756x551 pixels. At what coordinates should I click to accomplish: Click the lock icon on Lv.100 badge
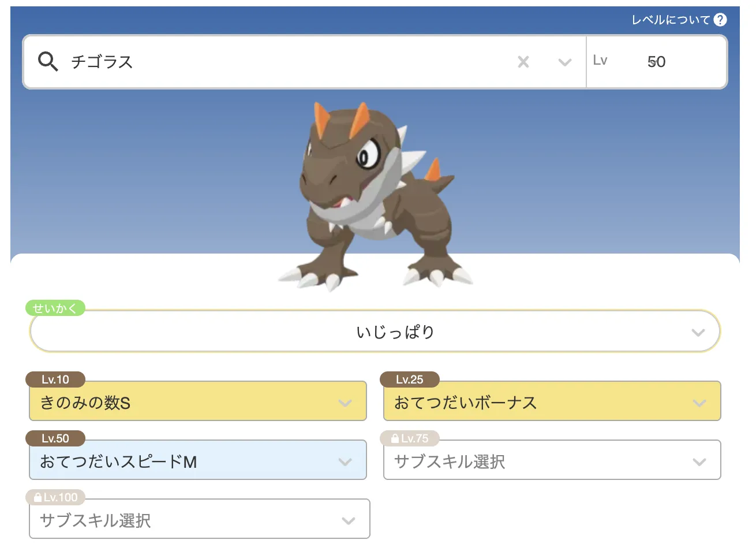(38, 497)
